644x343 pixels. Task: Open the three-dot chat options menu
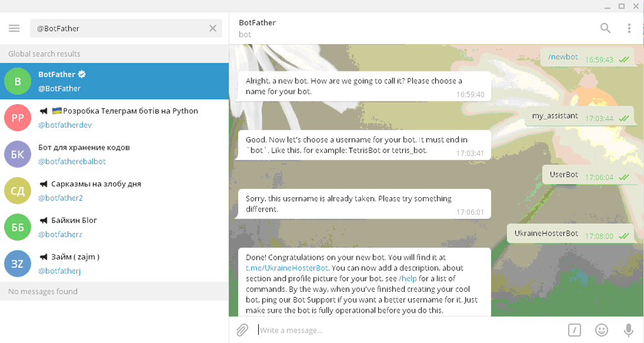(x=629, y=28)
